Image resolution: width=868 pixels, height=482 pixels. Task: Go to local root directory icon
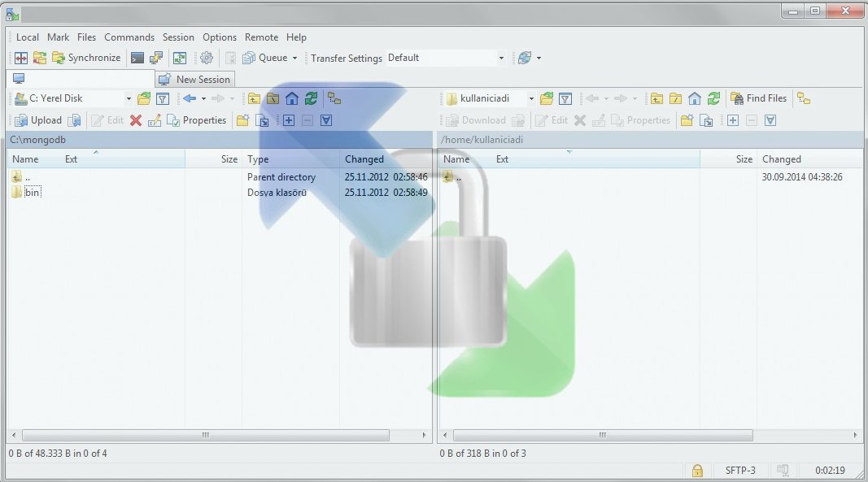[x=273, y=98]
